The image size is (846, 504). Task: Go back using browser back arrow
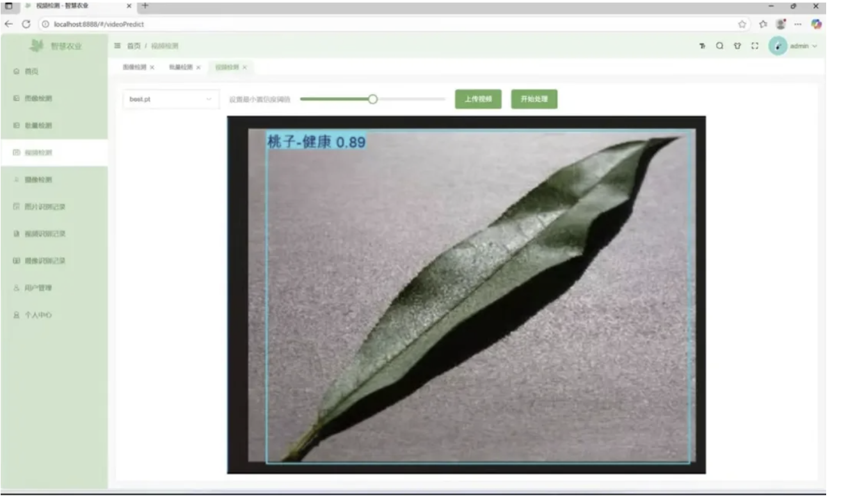coord(9,24)
